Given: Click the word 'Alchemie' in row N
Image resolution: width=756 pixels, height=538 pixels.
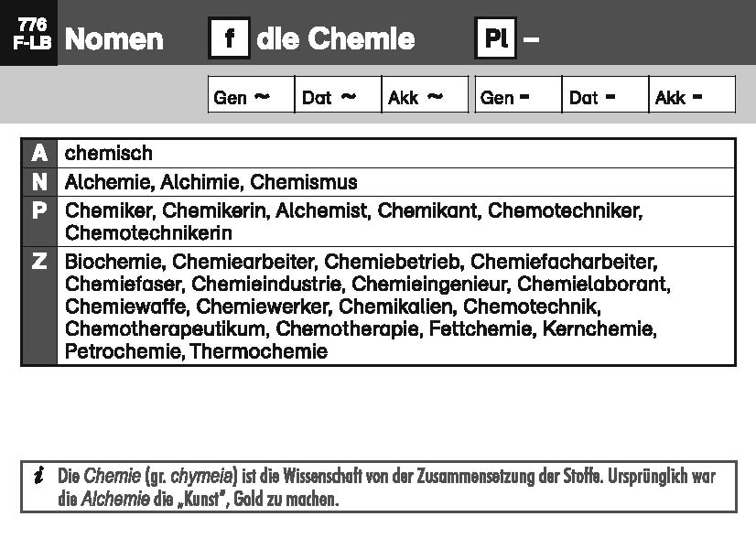Looking at the screenshot, I should pyautogui.click(x=101, y=182).
